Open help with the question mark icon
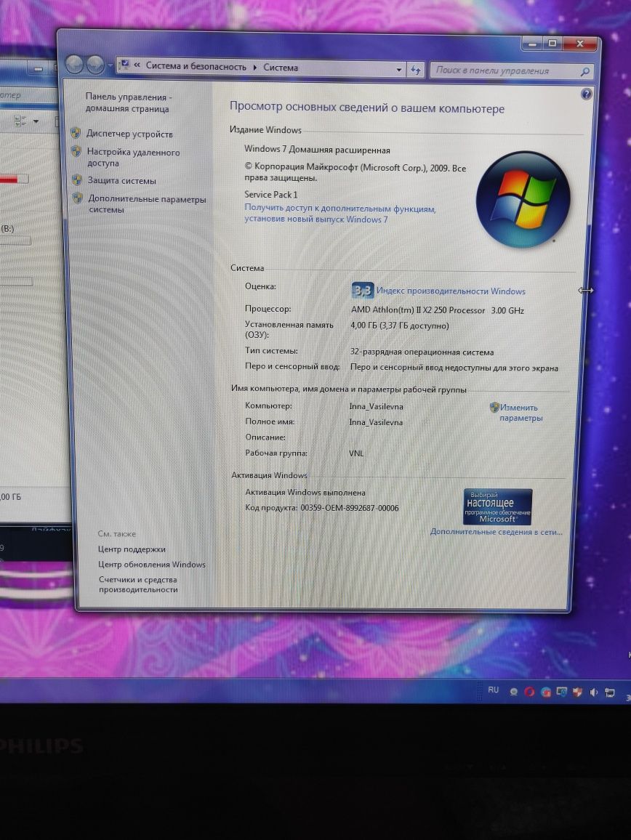 click(586, 94)
